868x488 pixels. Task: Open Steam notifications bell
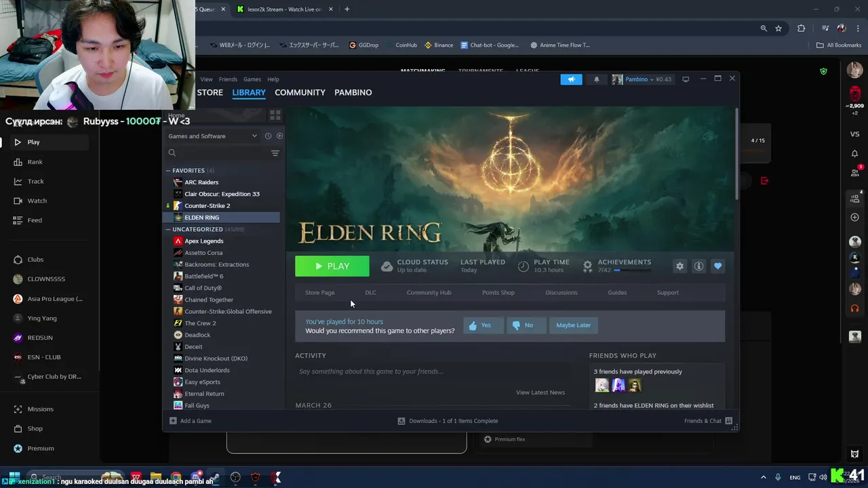coord(597,79)
